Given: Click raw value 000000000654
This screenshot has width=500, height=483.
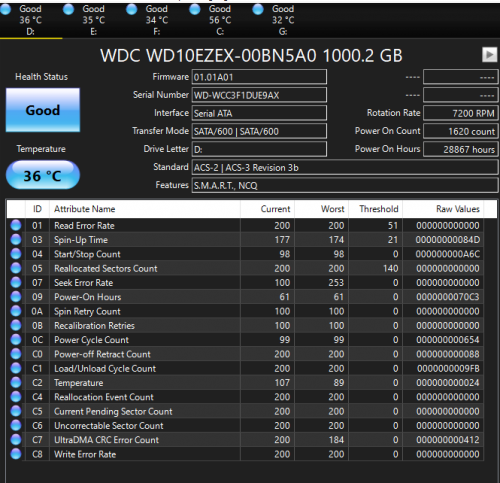Looking at the screenshot, I should click(448, 340).
